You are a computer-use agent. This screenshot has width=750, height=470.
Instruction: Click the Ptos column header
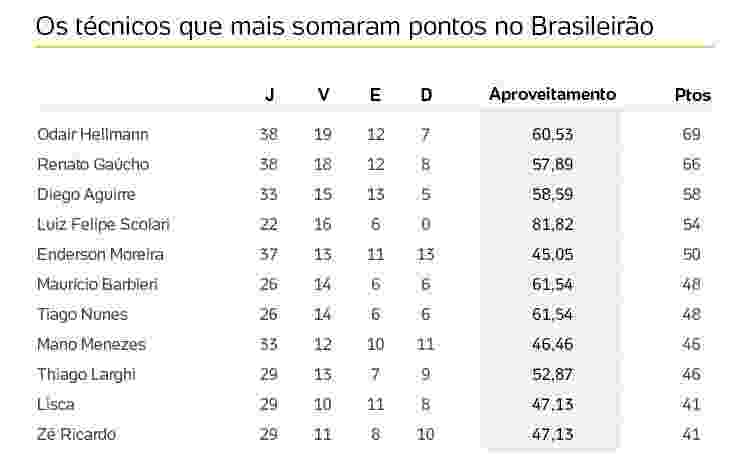[x=693, y=95]
